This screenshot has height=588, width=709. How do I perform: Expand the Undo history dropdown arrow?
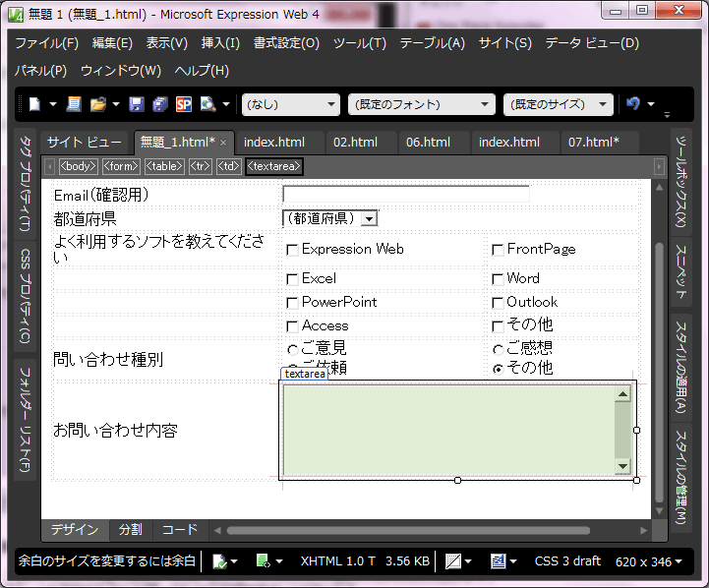point(651,104)
